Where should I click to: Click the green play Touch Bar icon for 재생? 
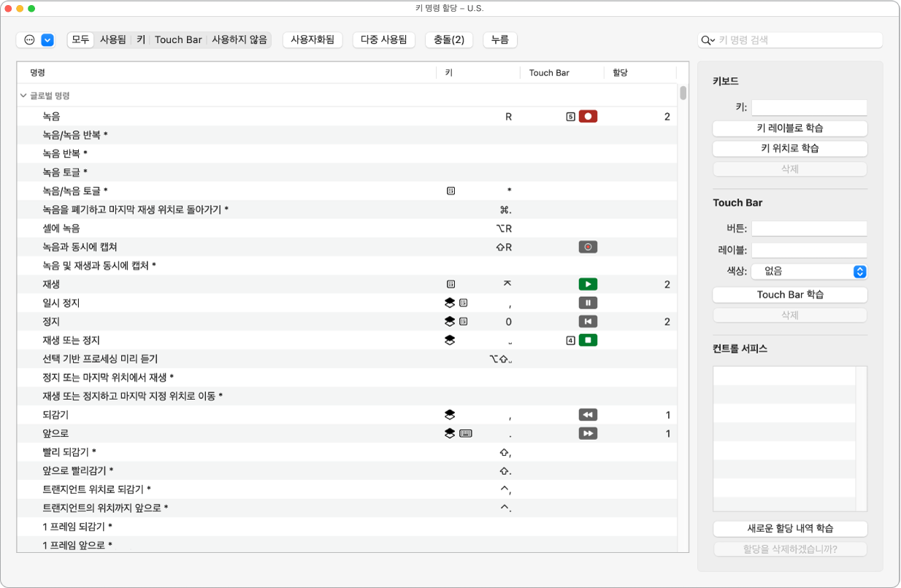click(588, 285)
